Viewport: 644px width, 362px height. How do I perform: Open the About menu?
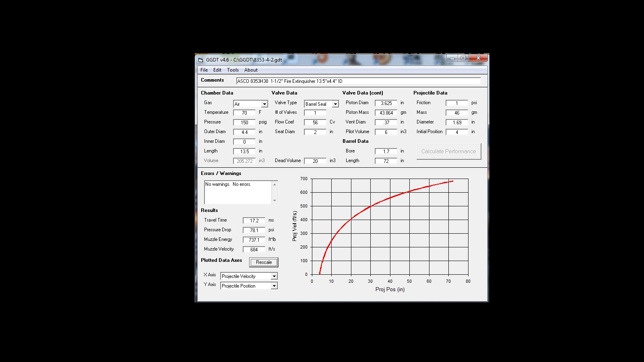(251, 70)
